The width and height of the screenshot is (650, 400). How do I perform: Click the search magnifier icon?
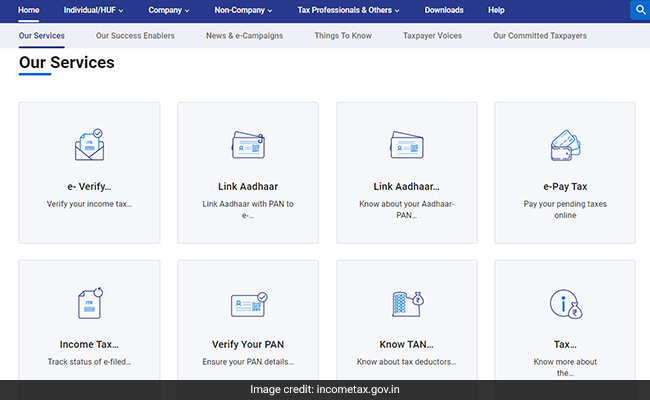point(639,10)
